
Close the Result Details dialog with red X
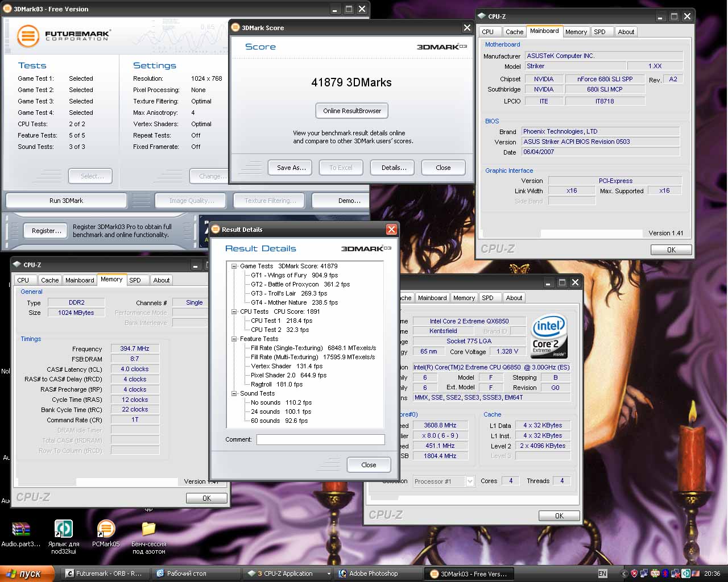391,229
